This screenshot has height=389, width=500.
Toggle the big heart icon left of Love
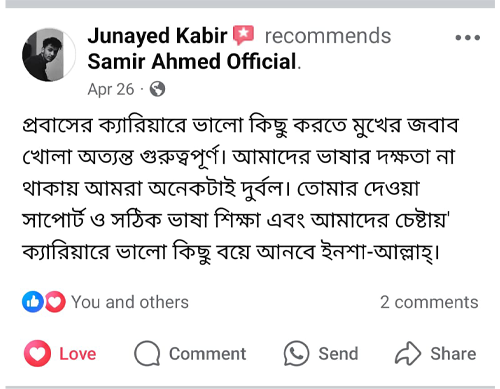[37, 353]
